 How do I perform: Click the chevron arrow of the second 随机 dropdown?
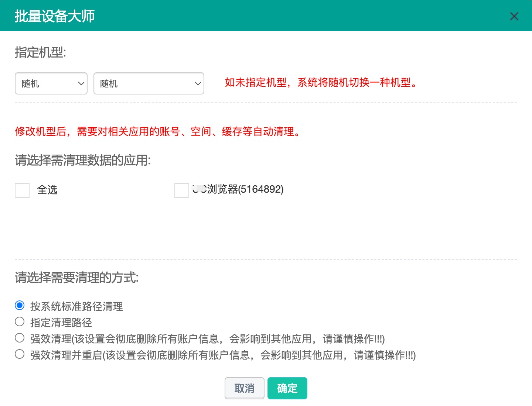(x=198, y=83)
